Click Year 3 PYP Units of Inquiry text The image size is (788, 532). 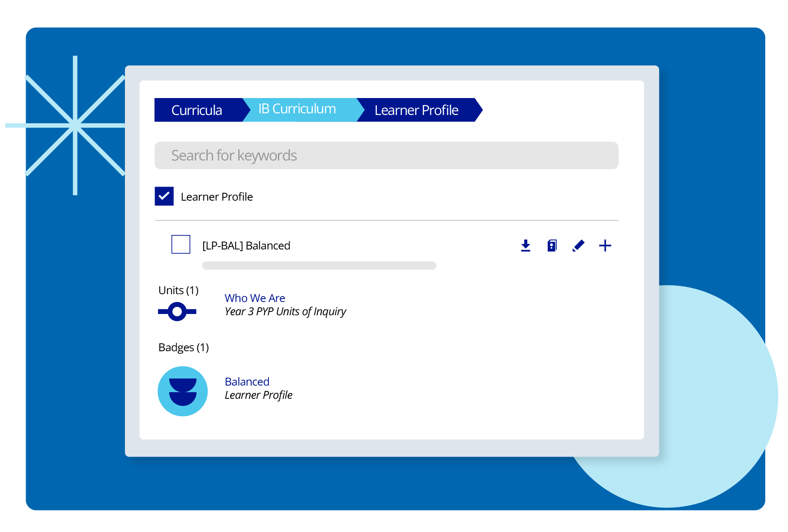coord(285,312)
